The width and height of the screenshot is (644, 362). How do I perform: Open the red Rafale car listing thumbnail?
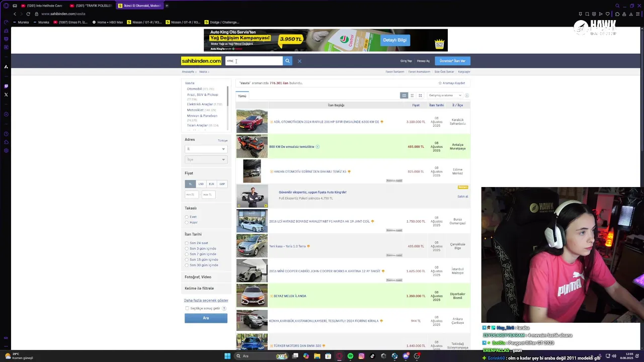click(252, 122)
